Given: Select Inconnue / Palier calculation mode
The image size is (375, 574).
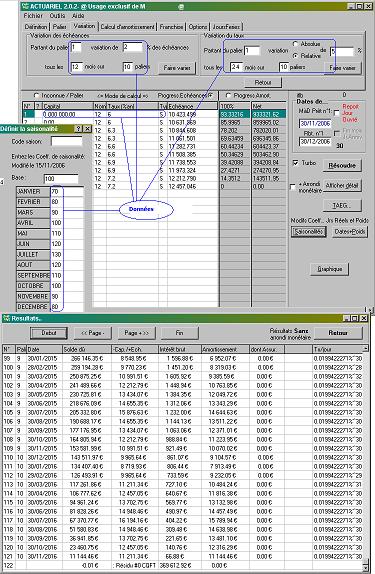Looking at the screenshot, I should tap(36, 95).
